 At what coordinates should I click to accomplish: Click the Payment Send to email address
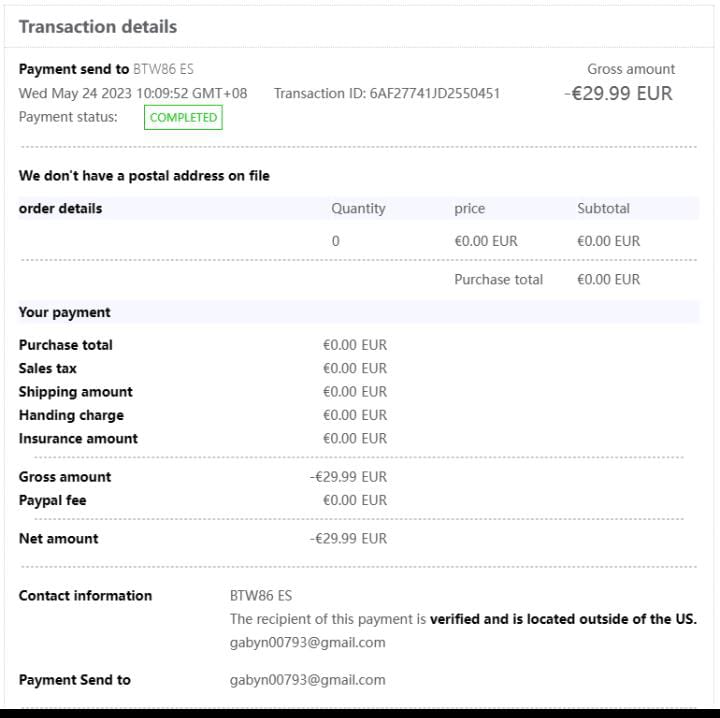(x=307, y=680)
